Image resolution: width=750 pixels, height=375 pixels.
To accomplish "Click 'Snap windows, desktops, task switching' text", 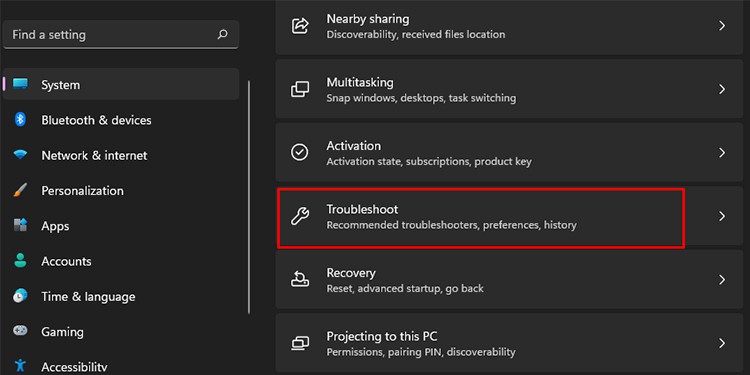I will (x=421, y=98).
